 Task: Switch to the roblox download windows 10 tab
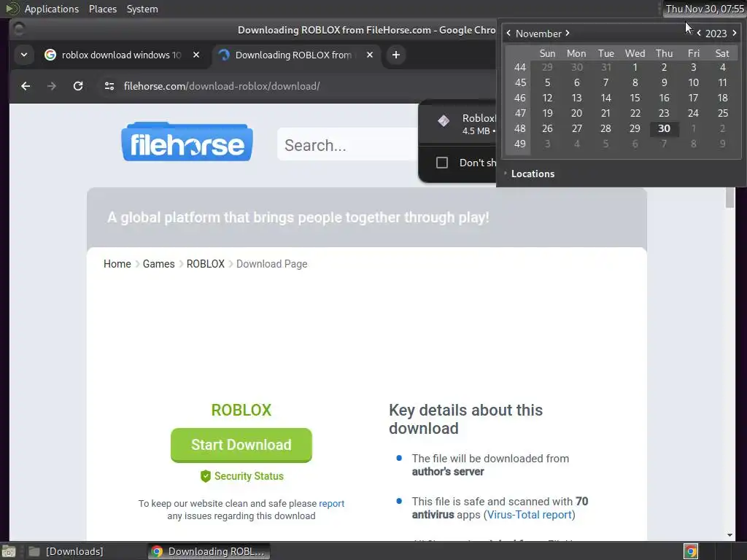pos(122,55)
